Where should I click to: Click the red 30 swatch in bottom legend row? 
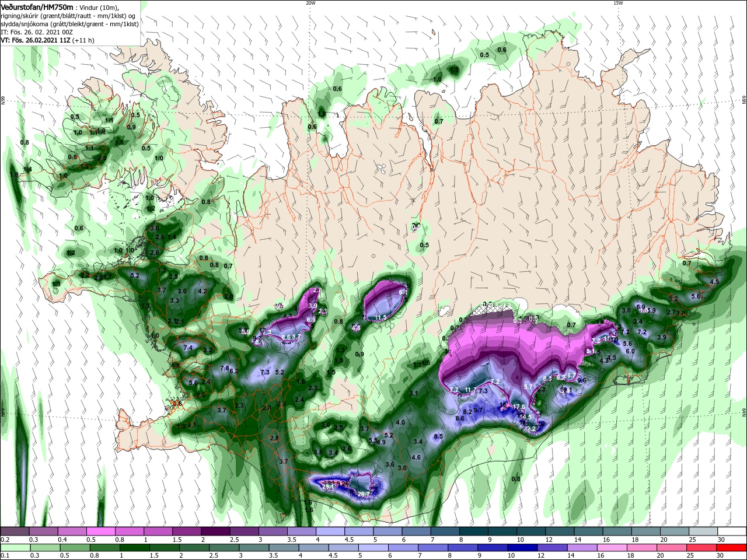[732, 548]
